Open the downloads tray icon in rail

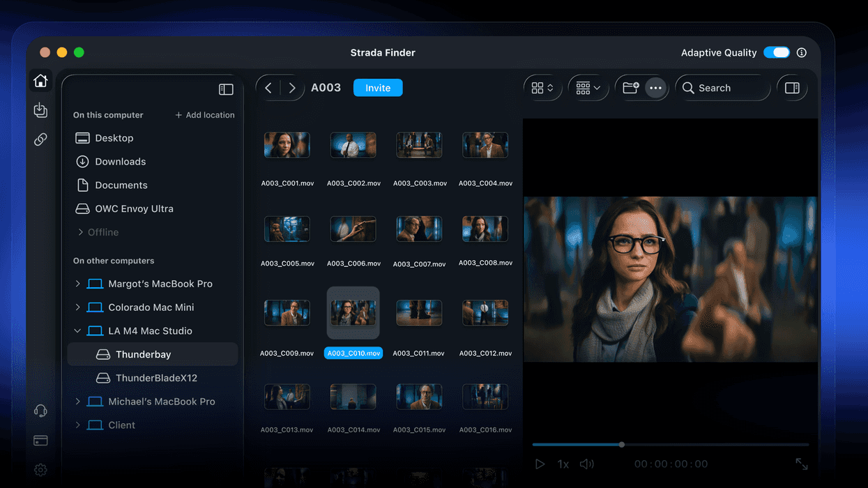(x=40, y=110)
